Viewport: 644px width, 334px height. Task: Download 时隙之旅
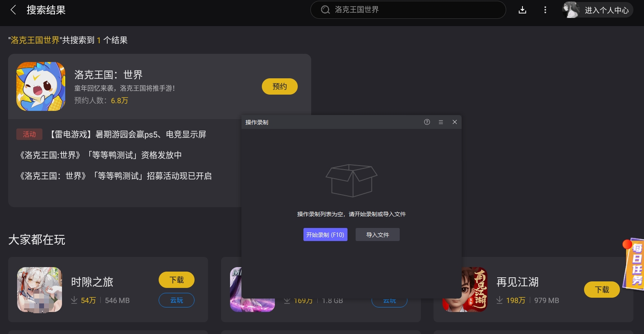(x=177, y=280)
